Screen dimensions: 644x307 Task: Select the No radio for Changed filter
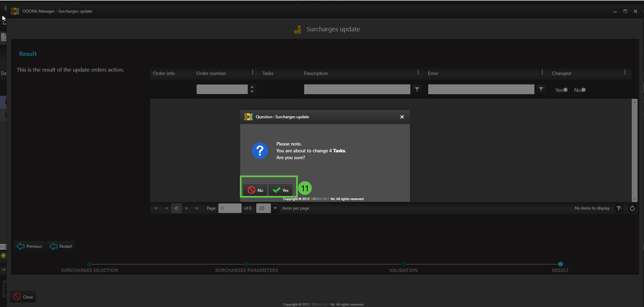tap(584, 90)
